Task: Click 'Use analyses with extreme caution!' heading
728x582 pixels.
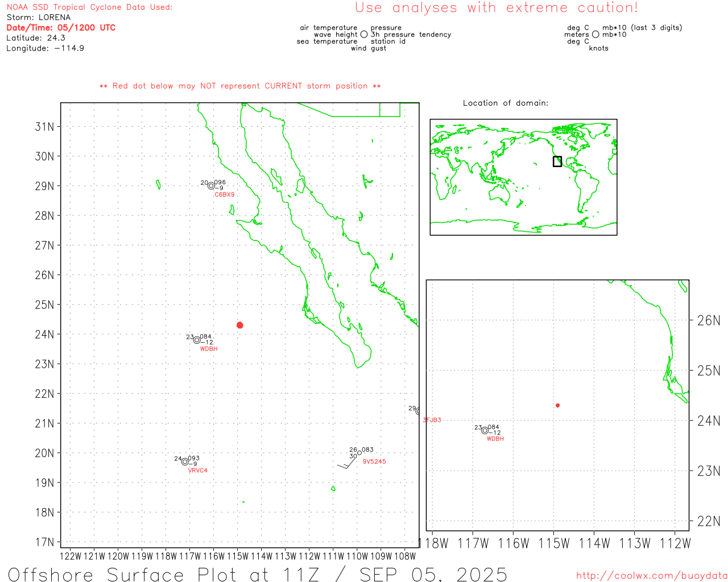Action: (497, 8)
